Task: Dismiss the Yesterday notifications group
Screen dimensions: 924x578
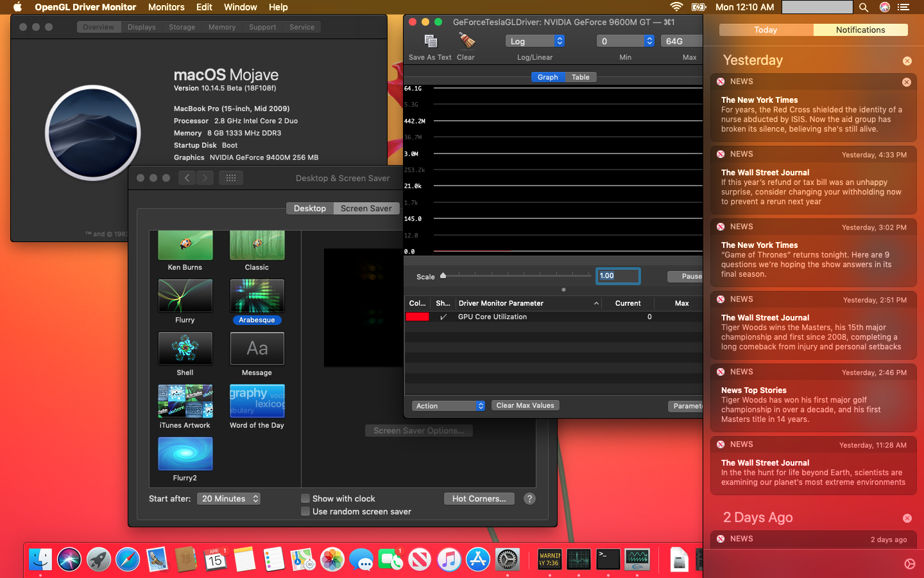Action: (x=907, y=61)
